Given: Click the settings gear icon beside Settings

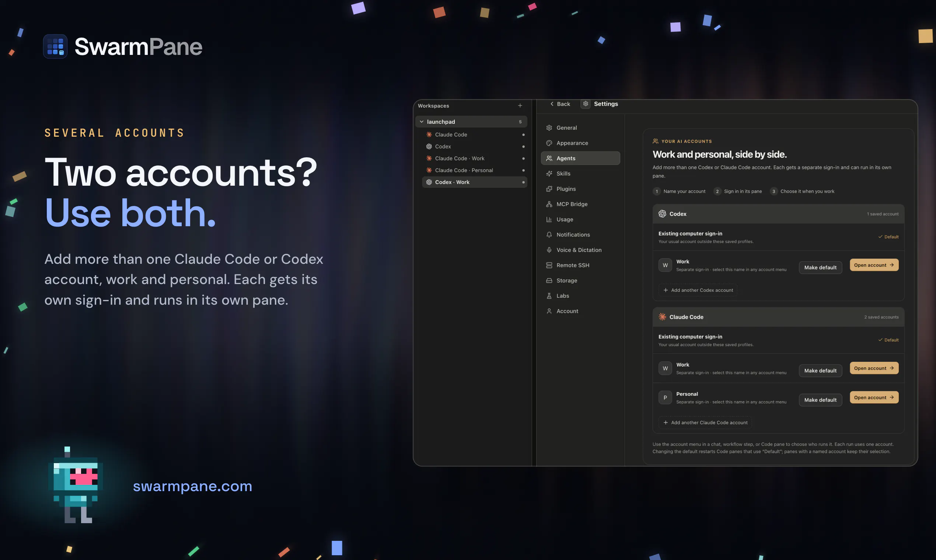Looking at the screenshot, I should coord(586,104).
